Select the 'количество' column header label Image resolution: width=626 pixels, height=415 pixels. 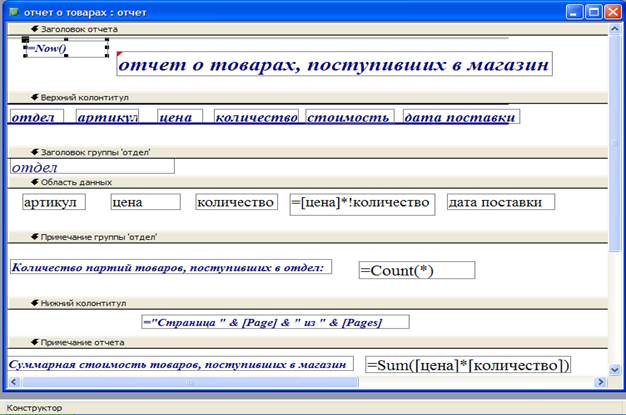[256, 116]
